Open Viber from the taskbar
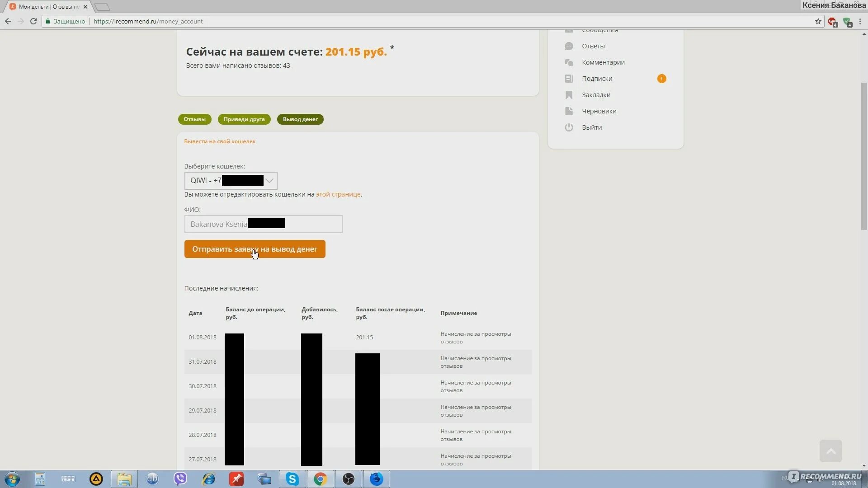This screenshot has height=488, width=868. 180,479
